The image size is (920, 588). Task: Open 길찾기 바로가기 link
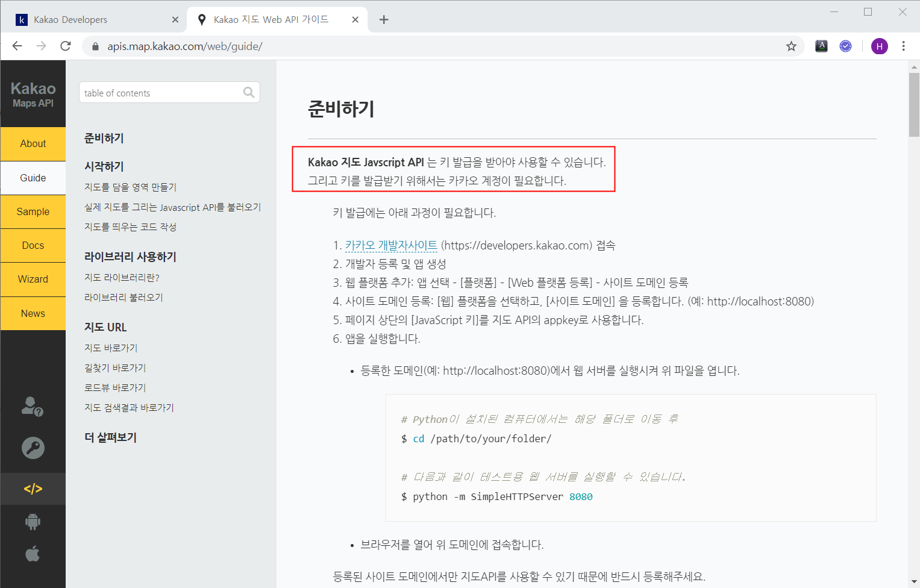click(x=115, y=368)
